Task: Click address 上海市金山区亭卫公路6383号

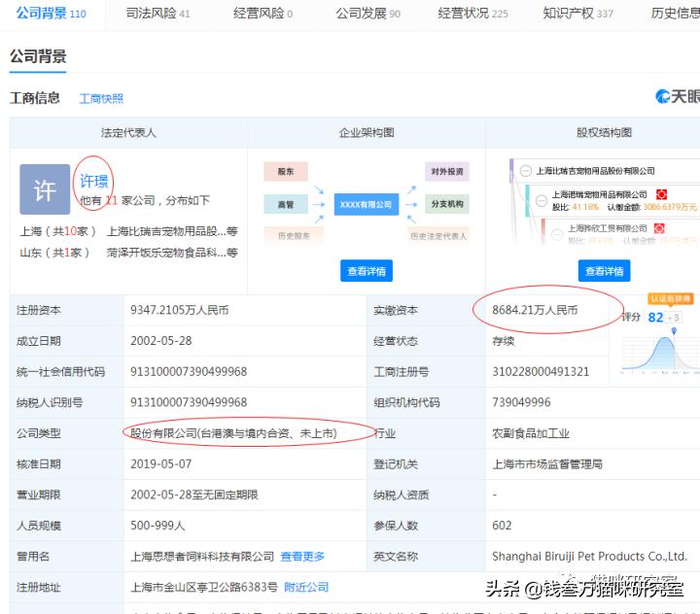Action: pyautogui.click(x=204, y=587)
